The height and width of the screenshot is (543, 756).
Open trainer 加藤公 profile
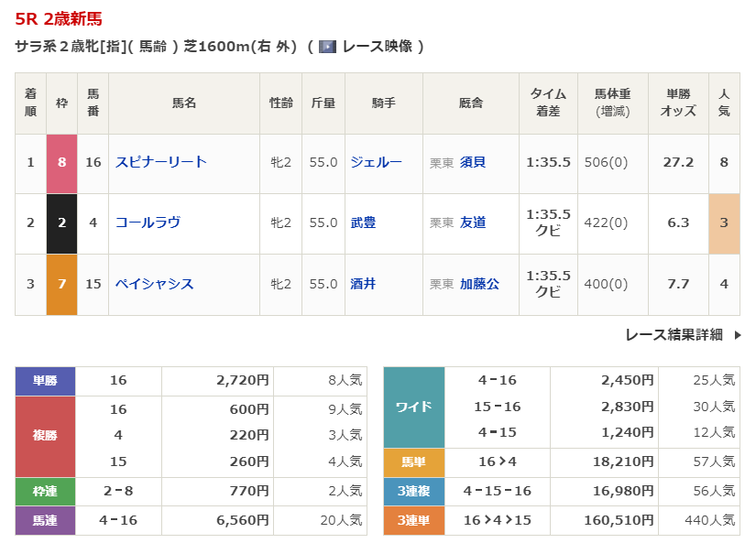479,284
